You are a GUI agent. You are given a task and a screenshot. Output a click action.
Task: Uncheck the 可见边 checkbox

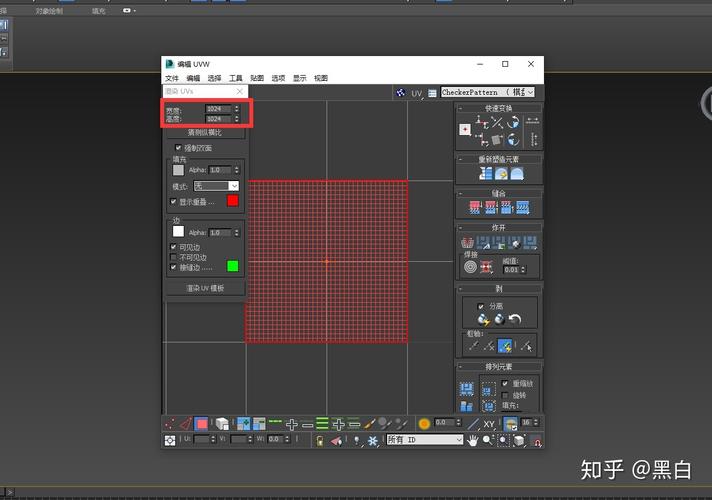point(174,247)
